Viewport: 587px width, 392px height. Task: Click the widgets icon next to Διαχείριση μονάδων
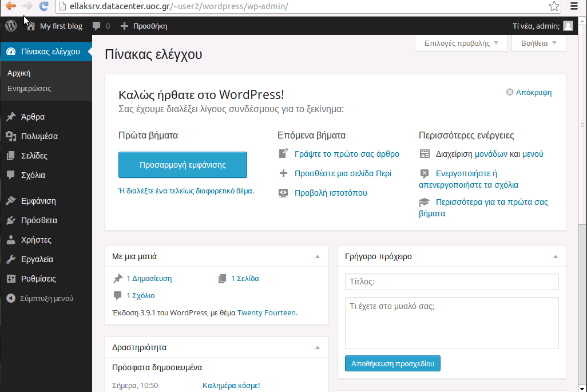tap(425, 154)
